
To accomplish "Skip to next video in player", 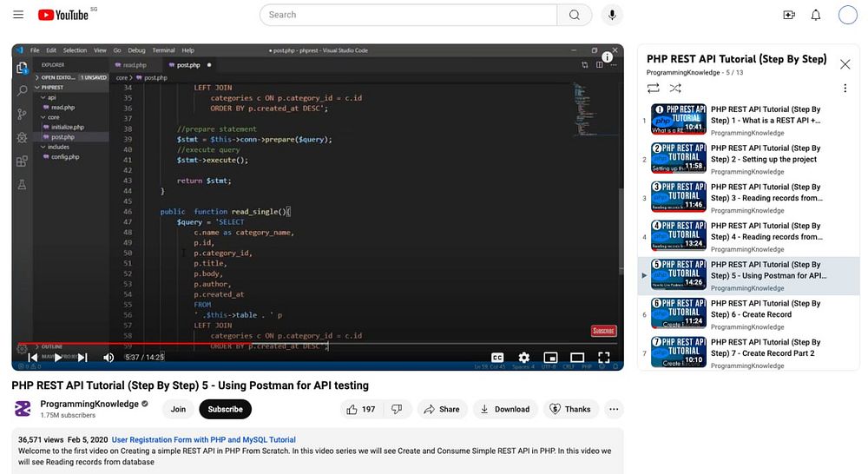I will click(82, 357).
